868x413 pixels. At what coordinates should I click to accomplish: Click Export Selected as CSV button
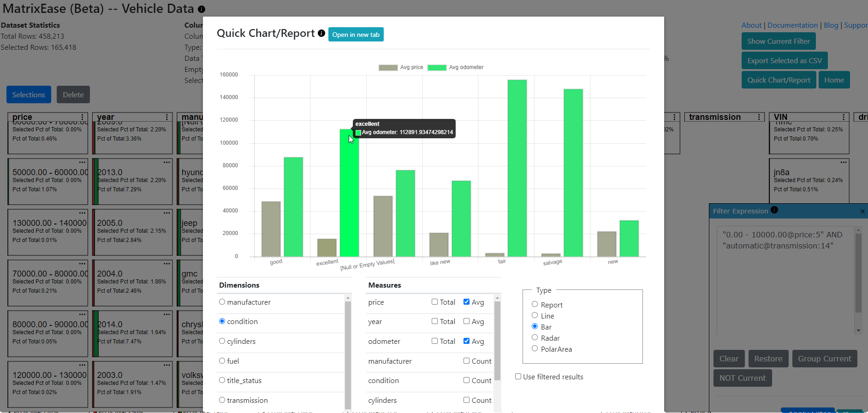point(784,61)
